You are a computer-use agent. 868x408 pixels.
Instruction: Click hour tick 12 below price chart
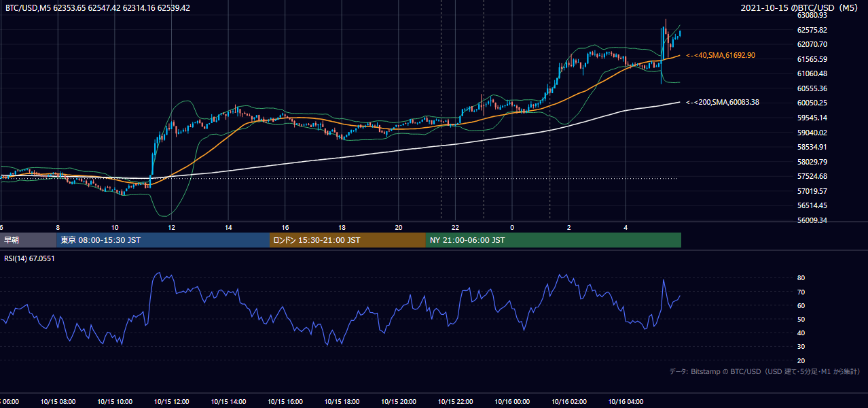pyautogui.click(x=171, y=227)
